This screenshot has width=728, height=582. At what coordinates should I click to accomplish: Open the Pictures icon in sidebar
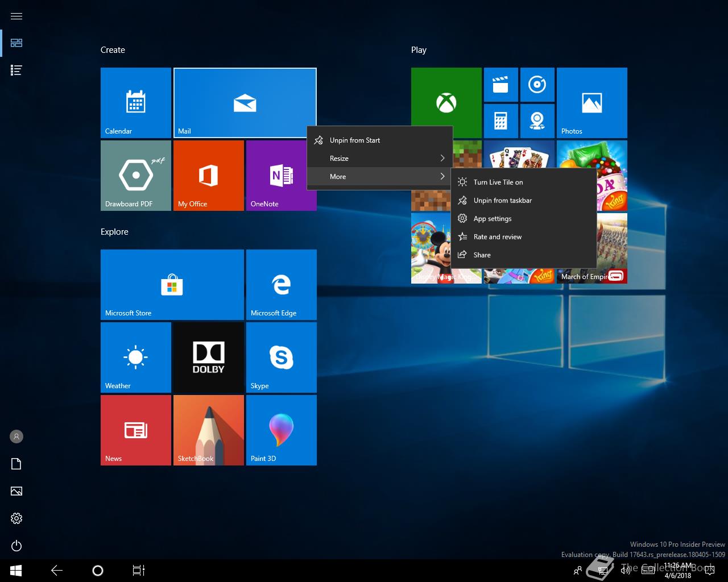tap(16, 491)
